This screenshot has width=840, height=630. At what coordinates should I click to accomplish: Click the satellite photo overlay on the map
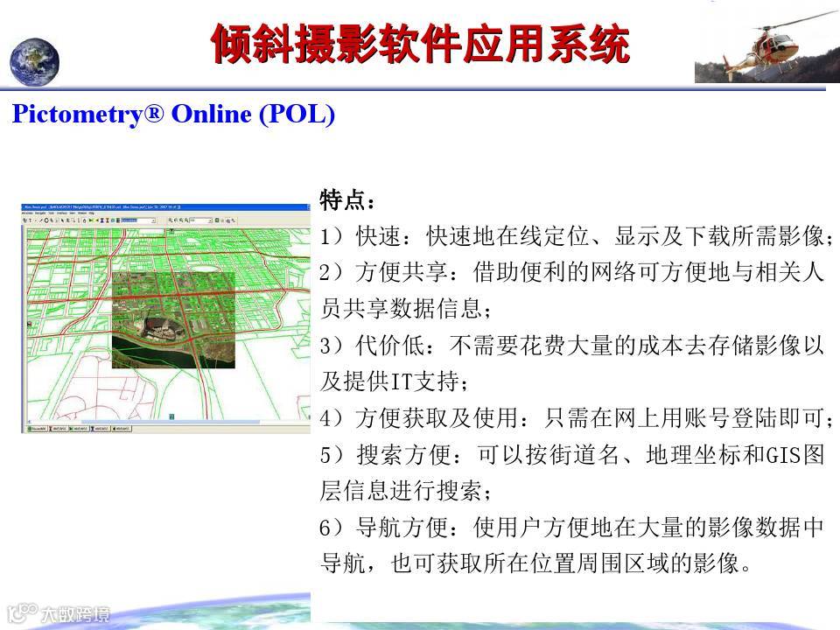point(173,320)
